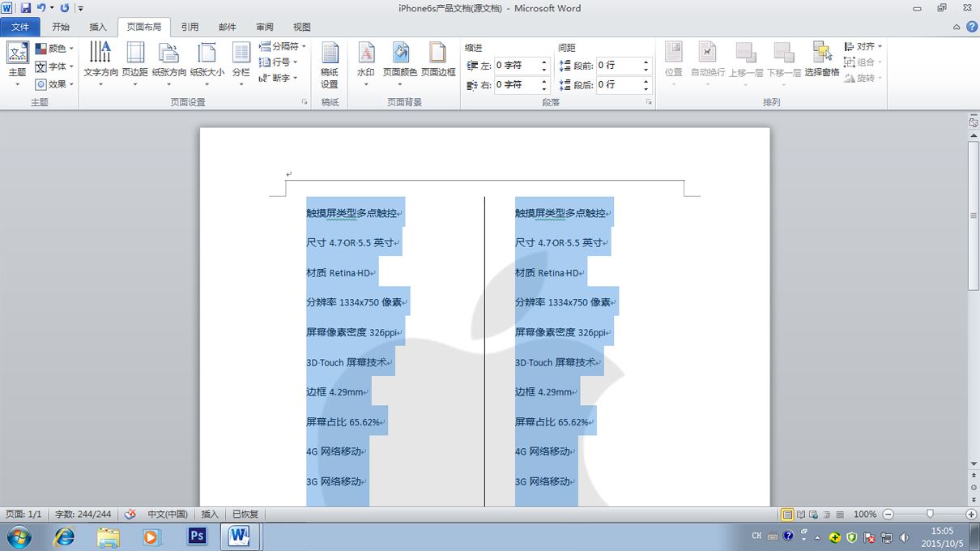Open the 分栏 columns menu
980x551 pixels.
coord(241,65)
